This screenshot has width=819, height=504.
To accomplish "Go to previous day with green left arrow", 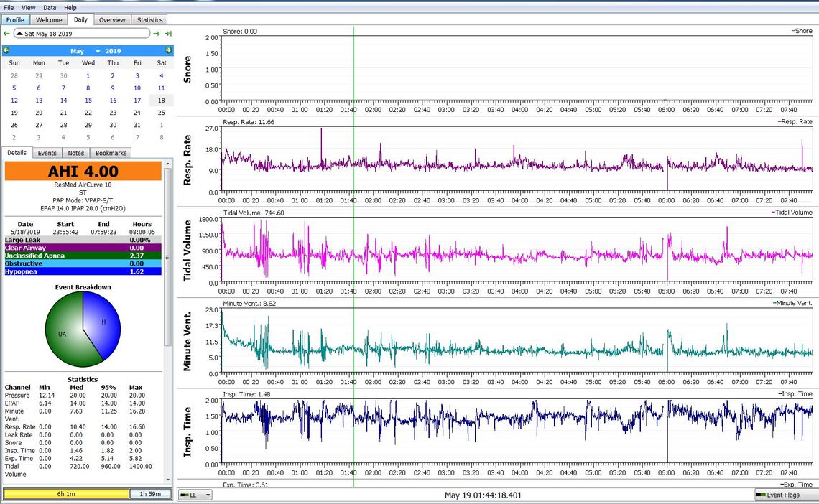I will (x=6, y=34).
